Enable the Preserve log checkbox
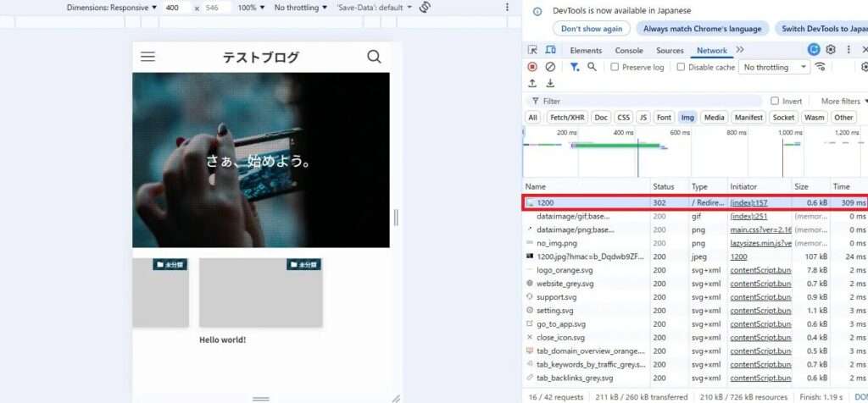 tap(615, 68)
